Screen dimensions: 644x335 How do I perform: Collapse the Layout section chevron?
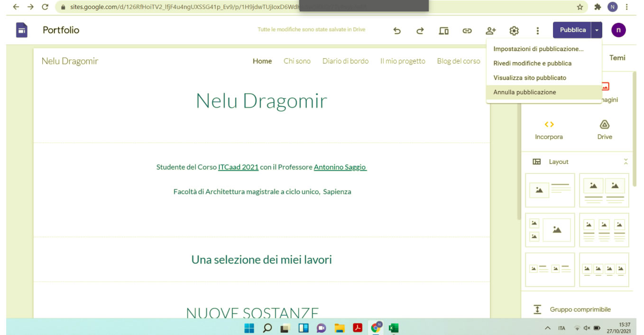coord(626,162)
